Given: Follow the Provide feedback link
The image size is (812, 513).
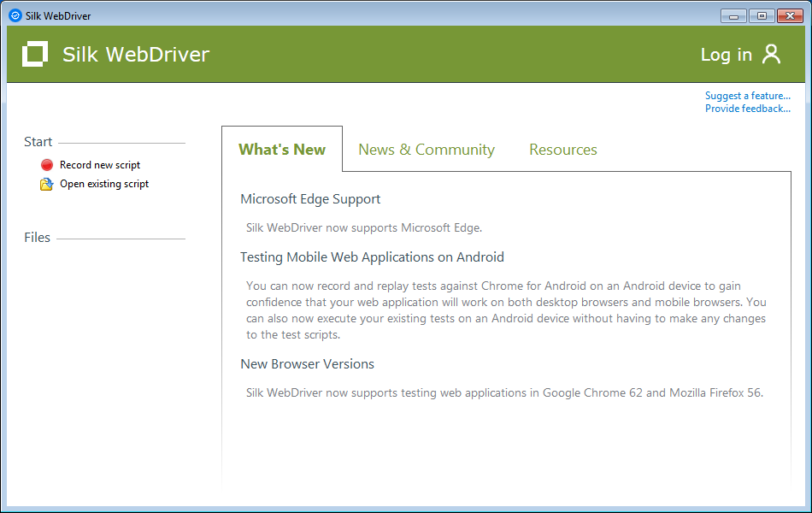Looking at the screenshot, I should (x=747, y=109).
